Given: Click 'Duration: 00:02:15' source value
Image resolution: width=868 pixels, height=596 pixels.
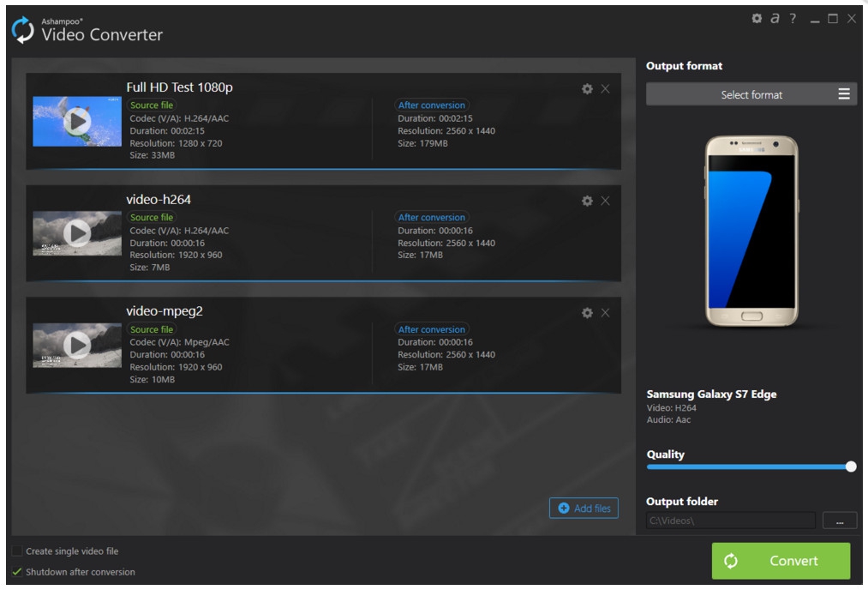Looking at the screenshot, I should [x=166, y=131].
